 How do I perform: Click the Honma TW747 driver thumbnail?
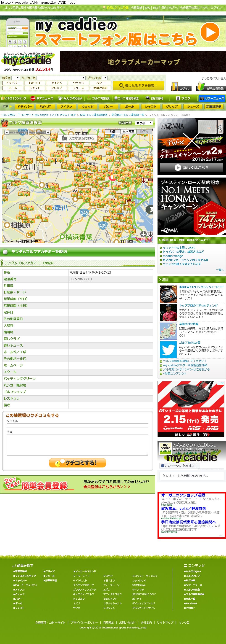coord(168,294)
